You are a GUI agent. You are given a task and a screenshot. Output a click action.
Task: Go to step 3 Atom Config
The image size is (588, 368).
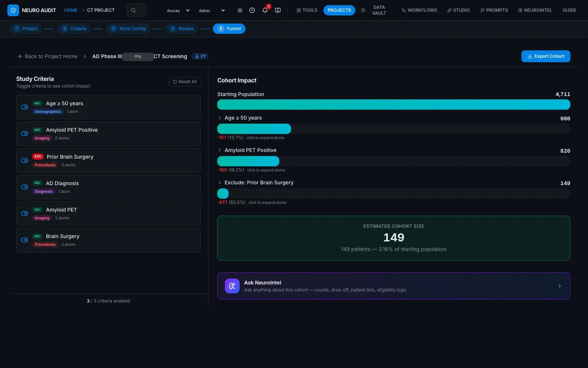pos(128,29)
